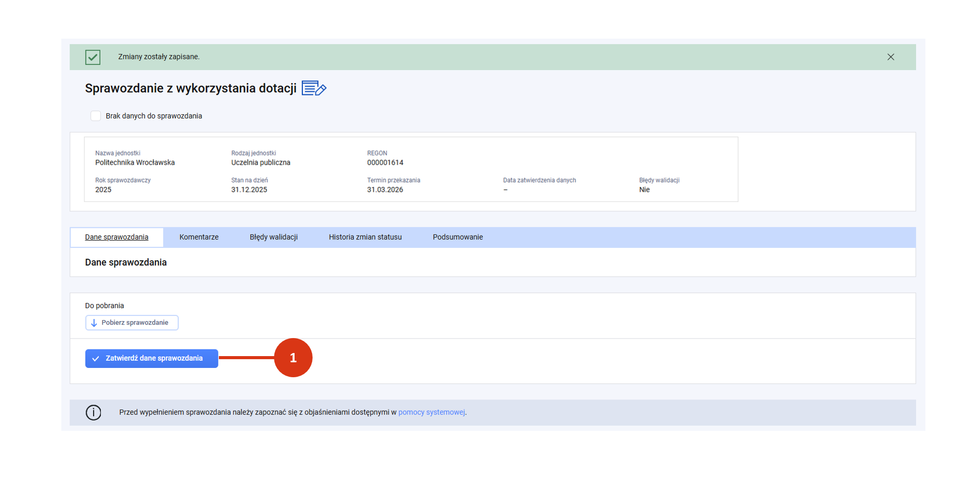This screenshot has width=980, height=504.
Task: Show the "Historia zmian statusu" tab
Action: tap(365, 237)
